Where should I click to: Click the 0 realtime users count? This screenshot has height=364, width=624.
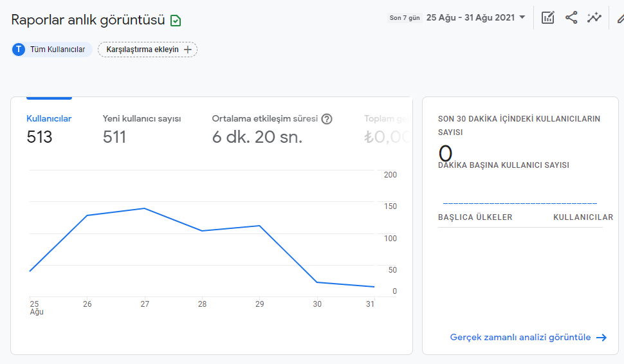pos(445,153)
